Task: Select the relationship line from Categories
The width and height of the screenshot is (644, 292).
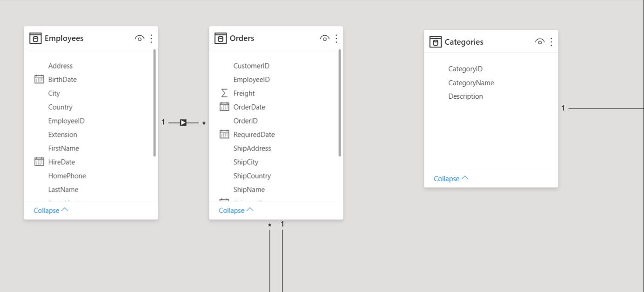Action: [x=606, y=109]
